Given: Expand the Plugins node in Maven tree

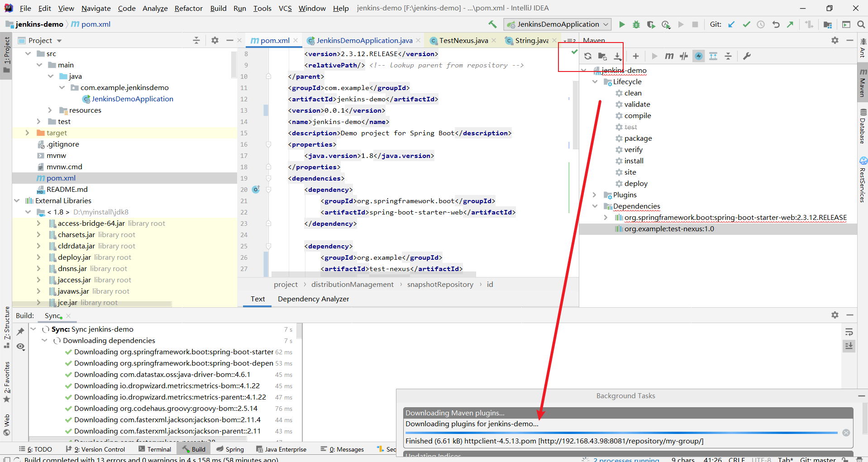Looking at the screenshot, I should (595, 195).
